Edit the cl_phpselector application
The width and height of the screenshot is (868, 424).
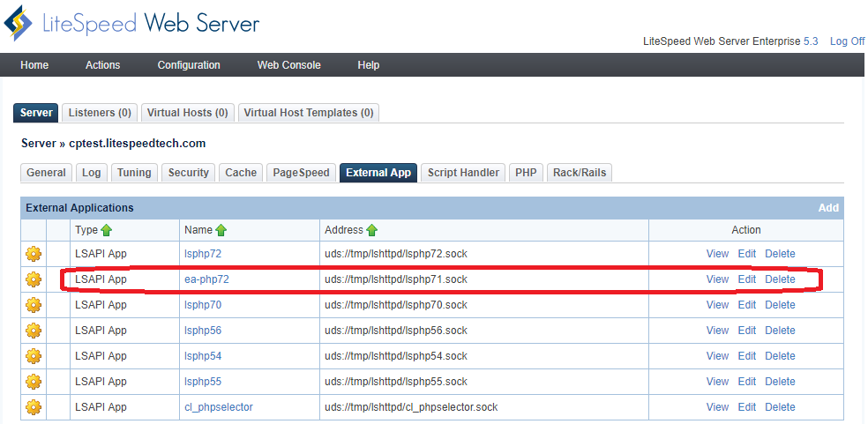(x=747, y=407)
